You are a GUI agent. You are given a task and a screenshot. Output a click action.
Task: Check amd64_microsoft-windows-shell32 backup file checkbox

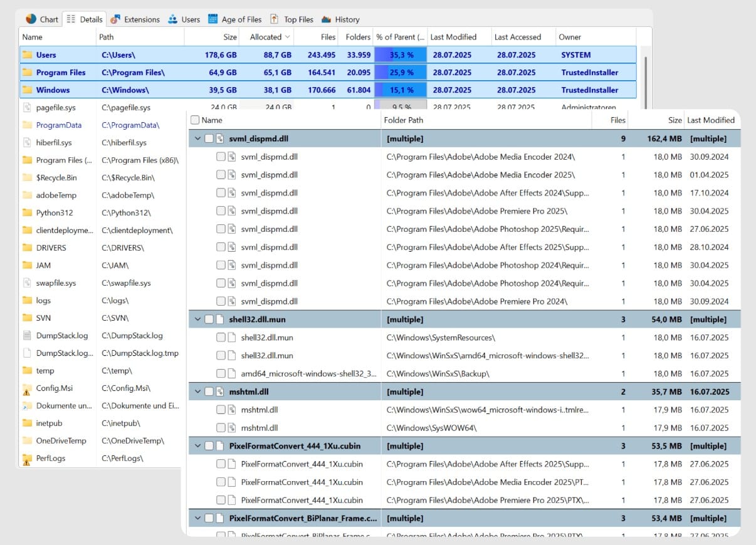[221, 373]
